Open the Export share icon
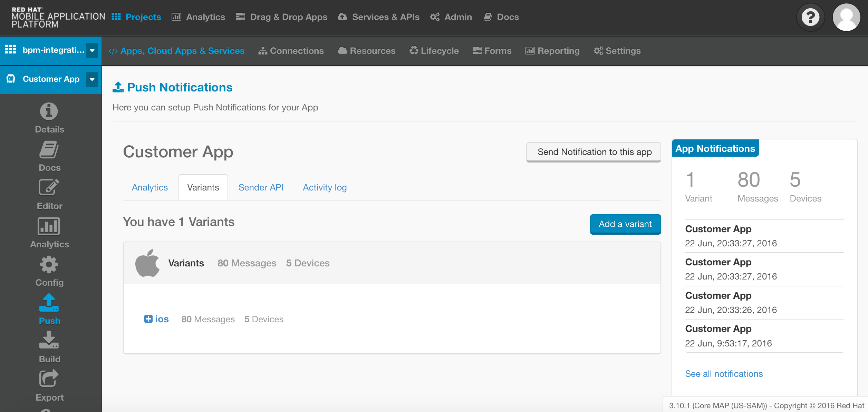This screenshot has width=868, height=412. [49, 379]
